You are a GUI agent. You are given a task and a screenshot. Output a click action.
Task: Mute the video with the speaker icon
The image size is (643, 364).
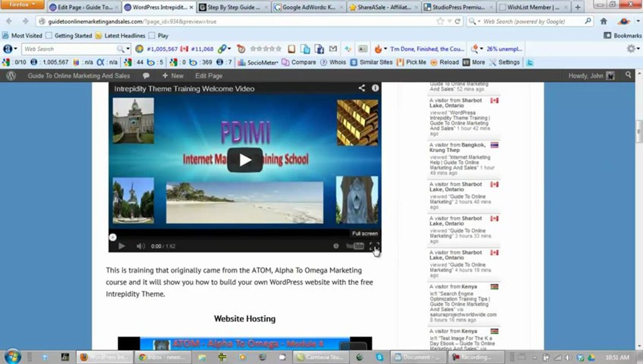(141, 246)
